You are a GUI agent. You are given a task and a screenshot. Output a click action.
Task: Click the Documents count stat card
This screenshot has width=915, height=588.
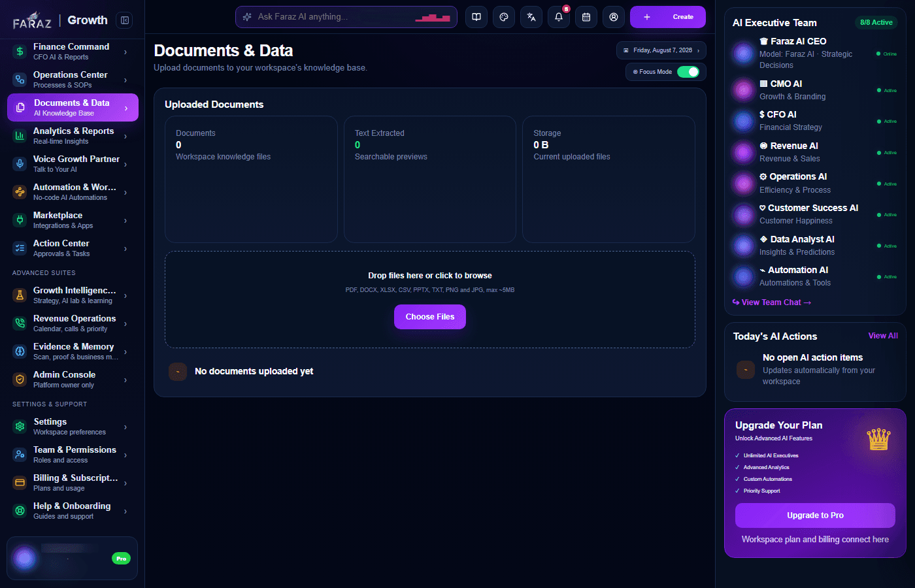coord(251,179)
